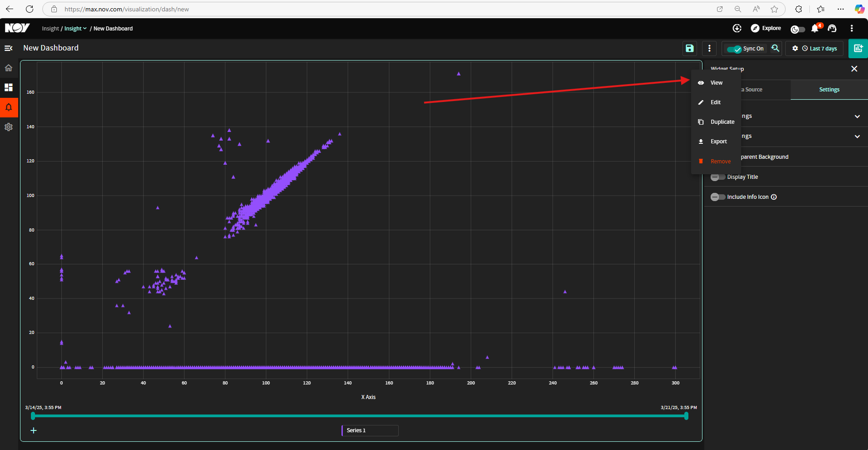Click the right time range slider handle
Image resolution: width=868 pixels, height=450 pixels.
(686, 416)
